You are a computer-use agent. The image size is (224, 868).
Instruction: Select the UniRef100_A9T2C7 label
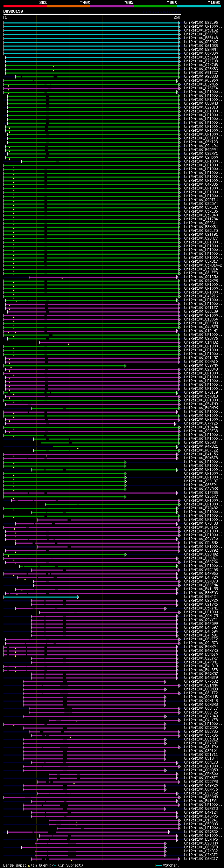coord(201,73)
